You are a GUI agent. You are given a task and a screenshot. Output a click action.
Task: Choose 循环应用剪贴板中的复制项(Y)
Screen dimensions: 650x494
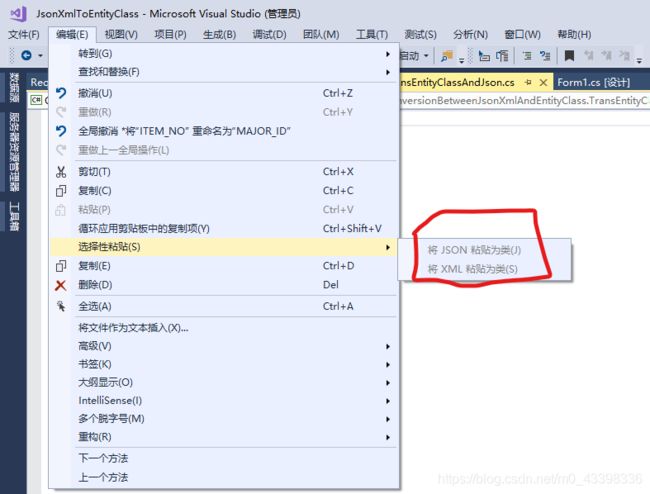[x=223, y=228]
